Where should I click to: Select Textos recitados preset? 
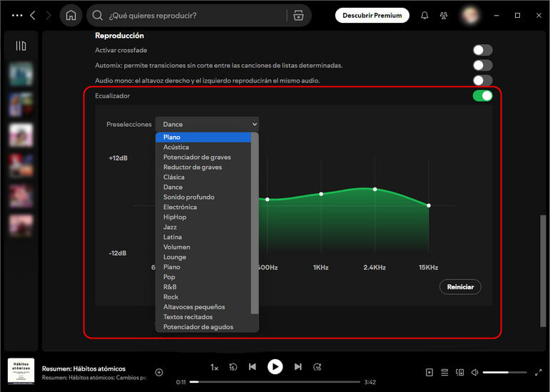coord(203,317)
